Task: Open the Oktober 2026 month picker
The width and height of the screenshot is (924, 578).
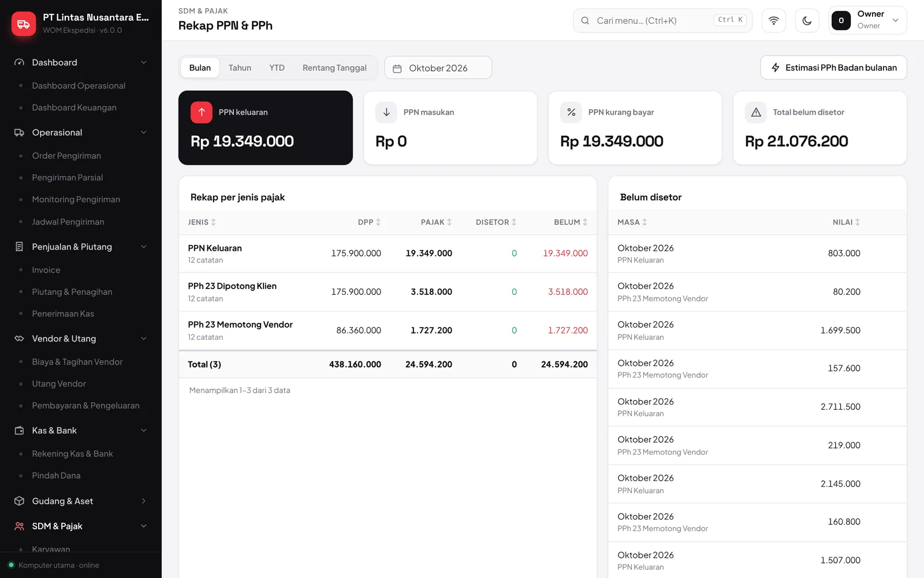Action: (438, 68)
